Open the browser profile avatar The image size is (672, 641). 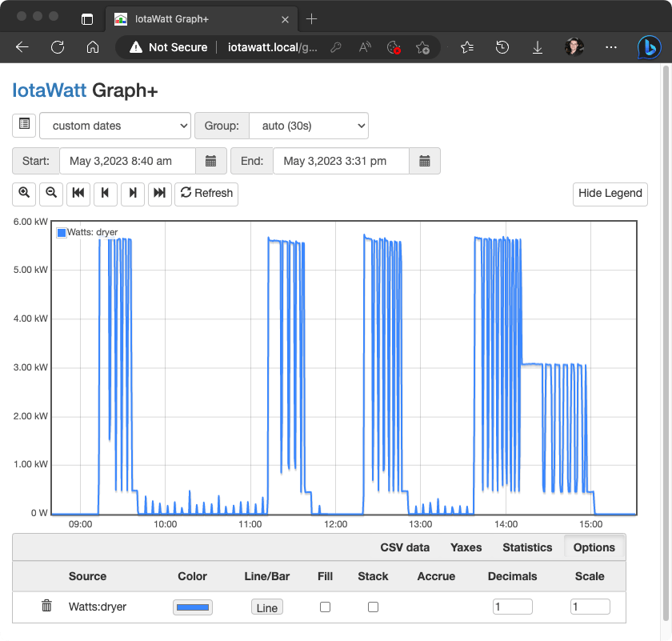pos(574,47)
